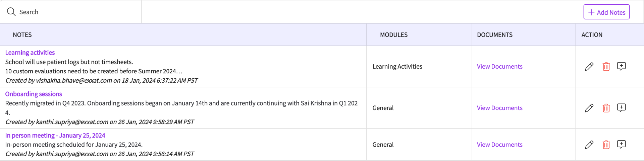Focus the Search input field
644x161 pixels.
tap(77, 12)
